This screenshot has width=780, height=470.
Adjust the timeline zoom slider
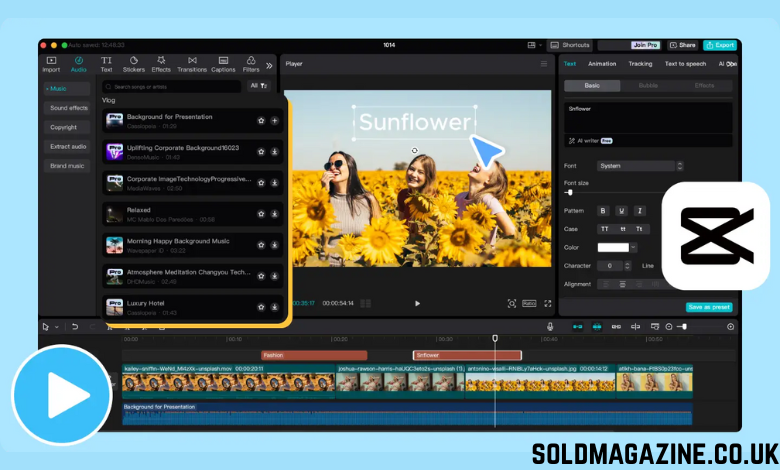pyautogui.click(x=685, y=327)
